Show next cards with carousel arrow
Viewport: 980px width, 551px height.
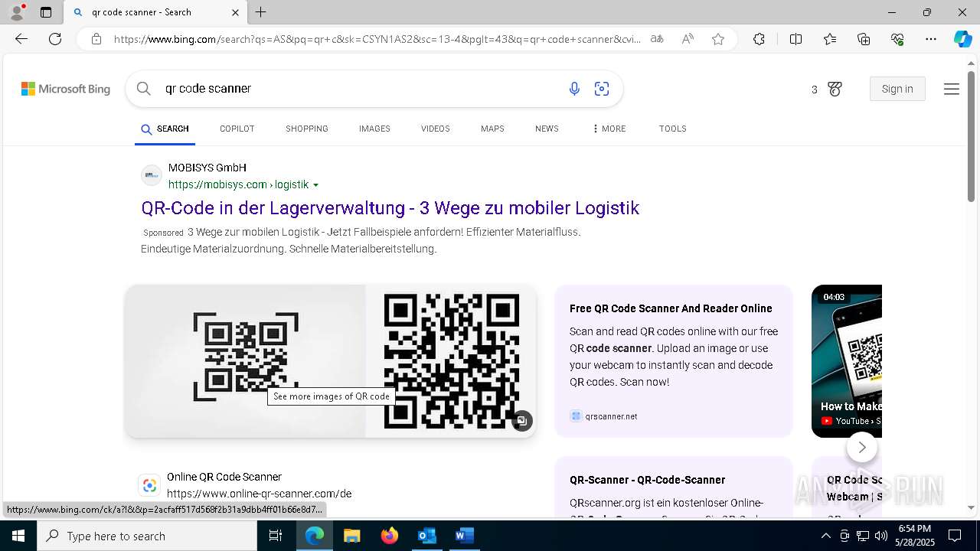coord(862,448)
